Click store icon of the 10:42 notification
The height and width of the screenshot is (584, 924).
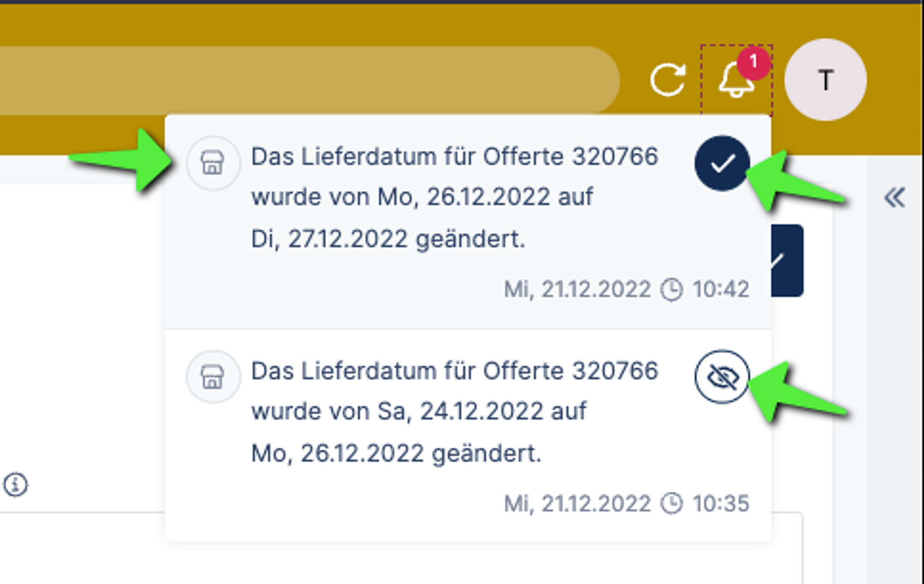[213, 163]
